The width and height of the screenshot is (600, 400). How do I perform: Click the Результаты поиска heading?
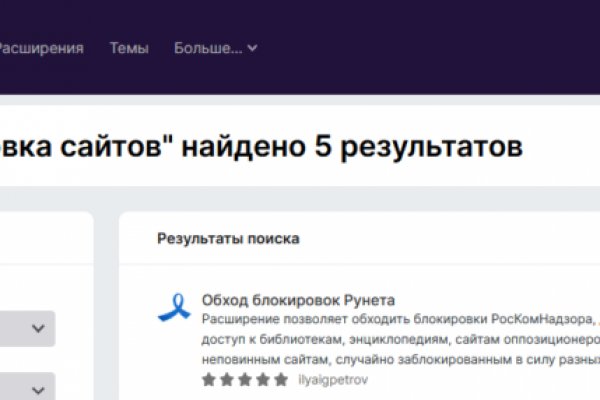coord(227,239)
